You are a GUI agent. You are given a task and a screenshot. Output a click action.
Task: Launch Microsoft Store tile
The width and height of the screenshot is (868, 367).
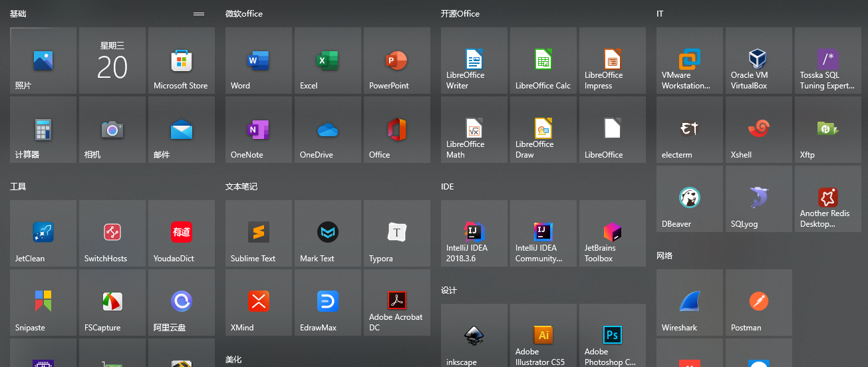182,61
